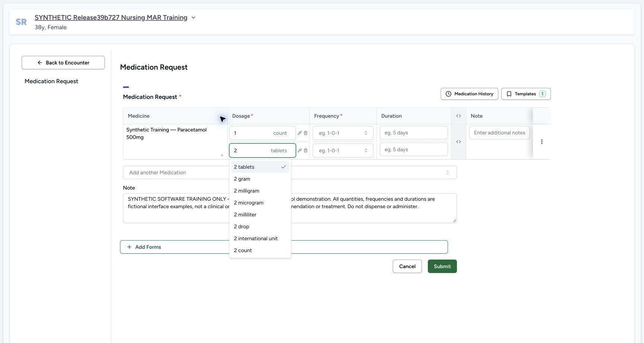Open the Templates button

[526, 94]
